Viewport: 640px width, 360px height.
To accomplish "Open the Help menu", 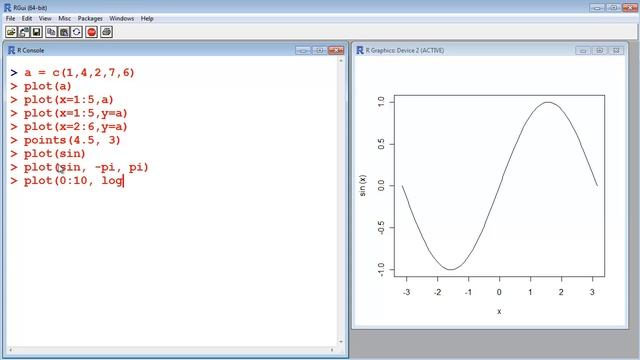I will pos(147,18).
